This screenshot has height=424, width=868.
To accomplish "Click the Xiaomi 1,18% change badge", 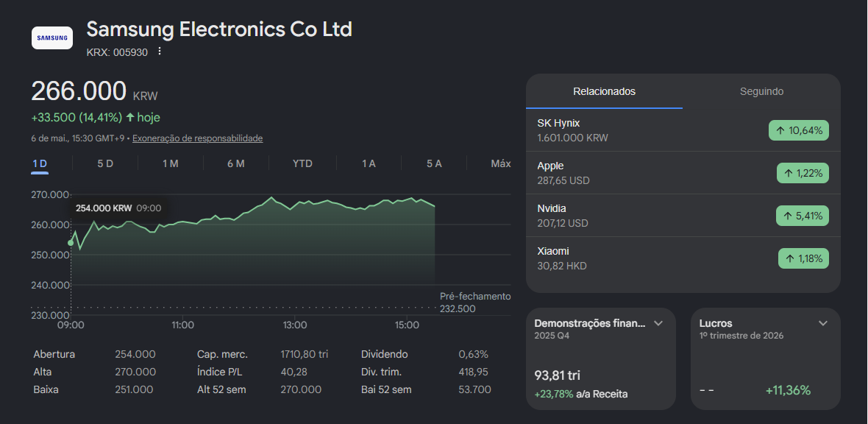I will tap(803, 258).
